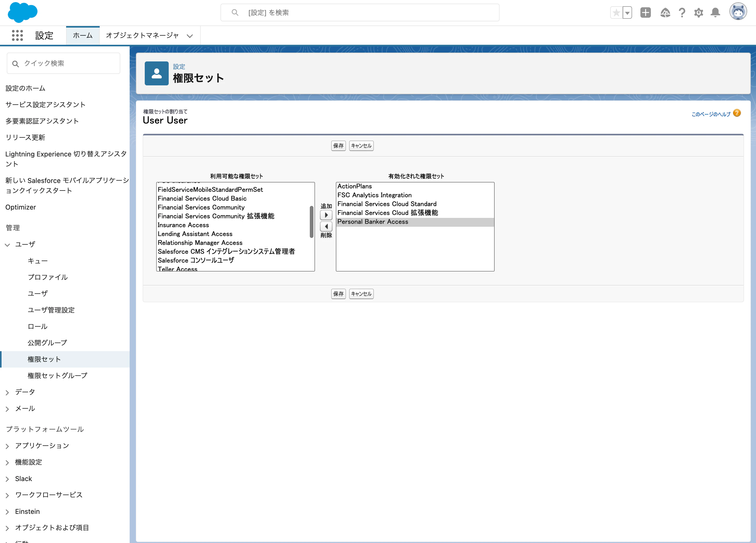Open キュー under ユーザ

tap(38, 261)
